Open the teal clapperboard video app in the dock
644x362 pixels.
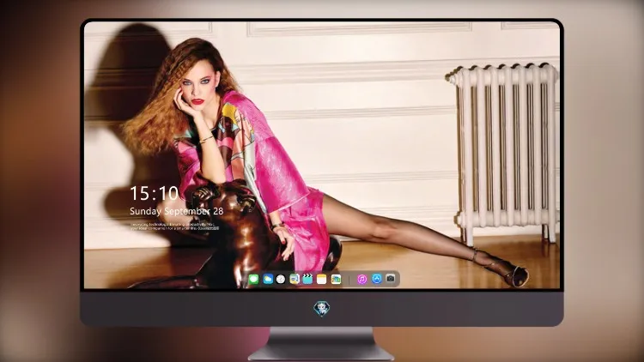point(307,280)
